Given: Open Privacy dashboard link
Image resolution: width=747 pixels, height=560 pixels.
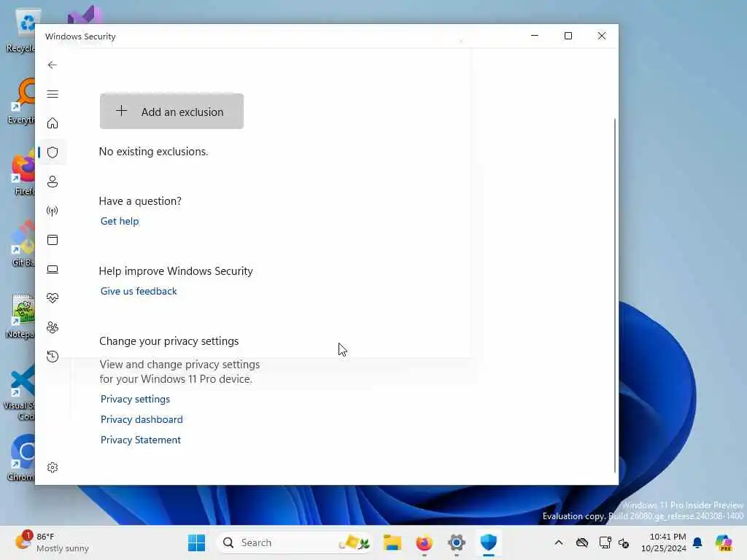Looking at the screenshot, I should (142, 419).
